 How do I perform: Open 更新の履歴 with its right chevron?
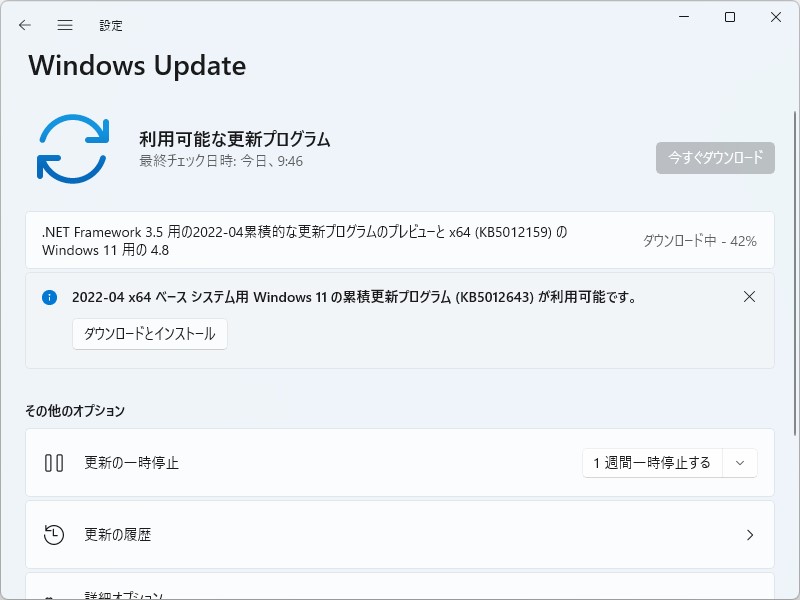pyautogui.click(x=750, y=535)
